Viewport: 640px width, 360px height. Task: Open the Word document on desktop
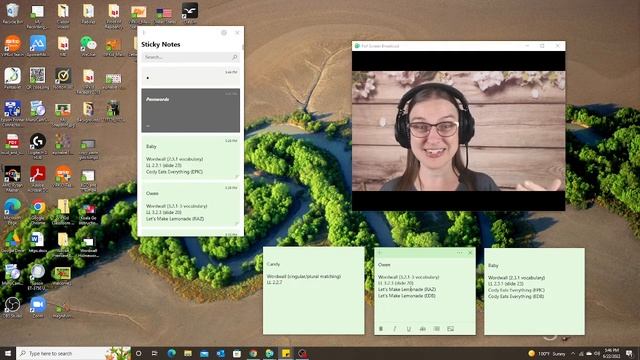[x=38, y=242]
